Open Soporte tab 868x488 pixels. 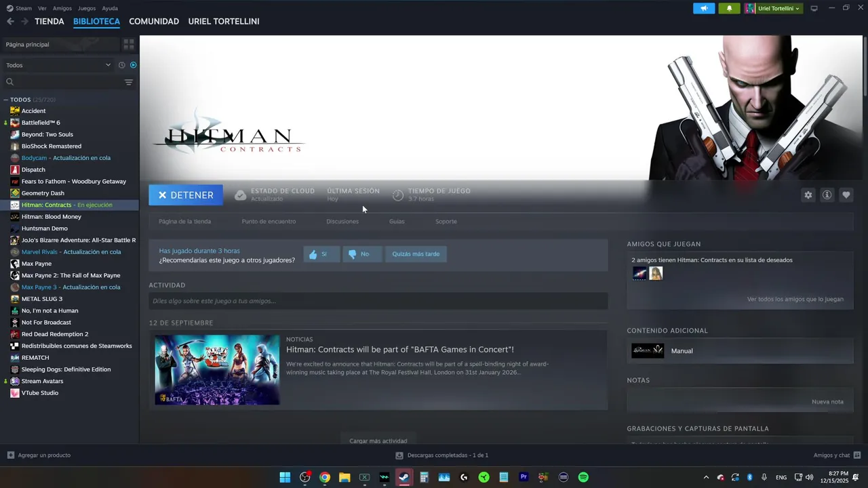coord(446,222)
